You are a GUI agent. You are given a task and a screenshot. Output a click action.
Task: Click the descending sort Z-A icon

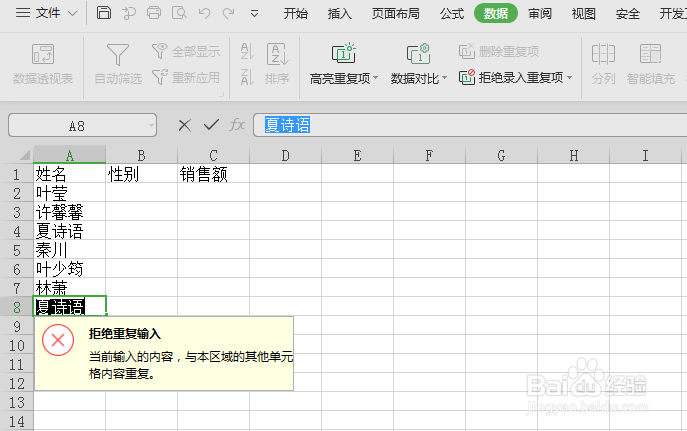coord(247,77)
